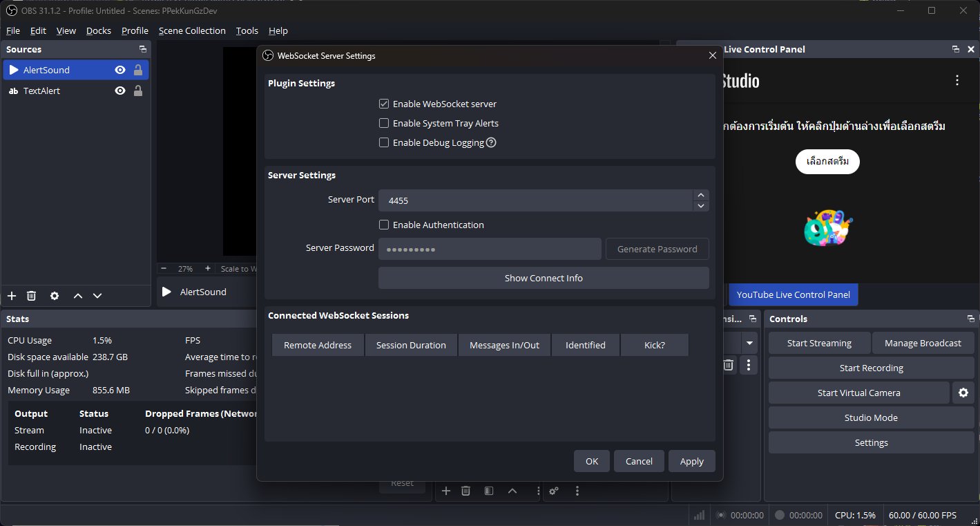Enable Debug Logging checkbox
The width and height of the screenshot is (980, 526).
pos(384,142)
